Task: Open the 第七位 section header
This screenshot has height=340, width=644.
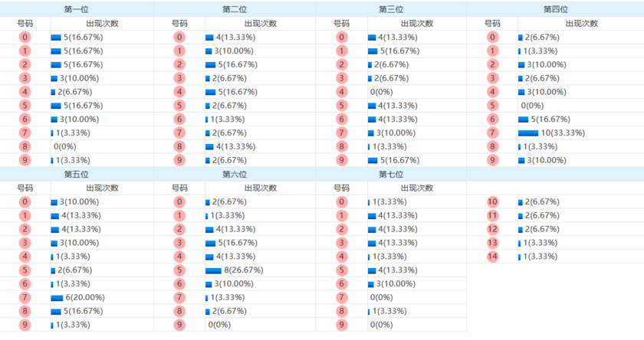Action: tap(391, 175)
